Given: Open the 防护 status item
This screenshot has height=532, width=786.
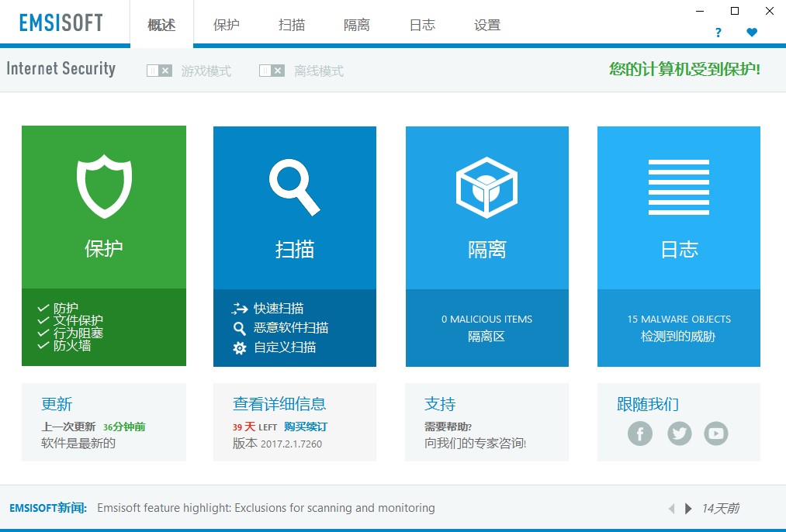Looking at the screenshot, I should (x=58, y=308).
